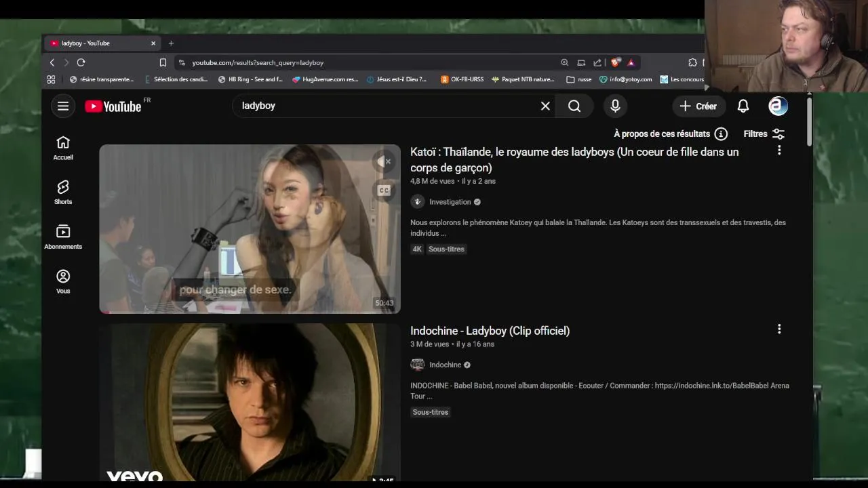Open Vous in the sidebar
Screen dimensions: 868x488
pyautogui.click(x=63, y=282)
